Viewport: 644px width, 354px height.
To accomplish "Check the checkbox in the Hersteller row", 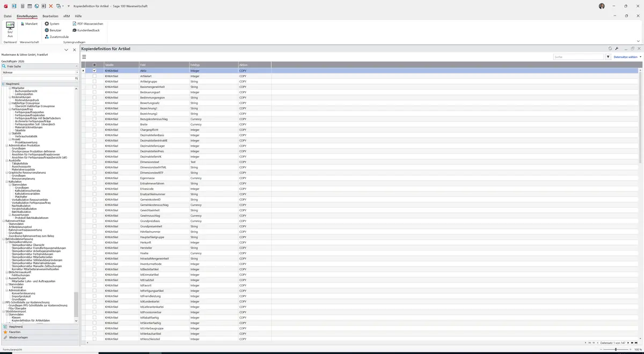I will click(94, 248).
